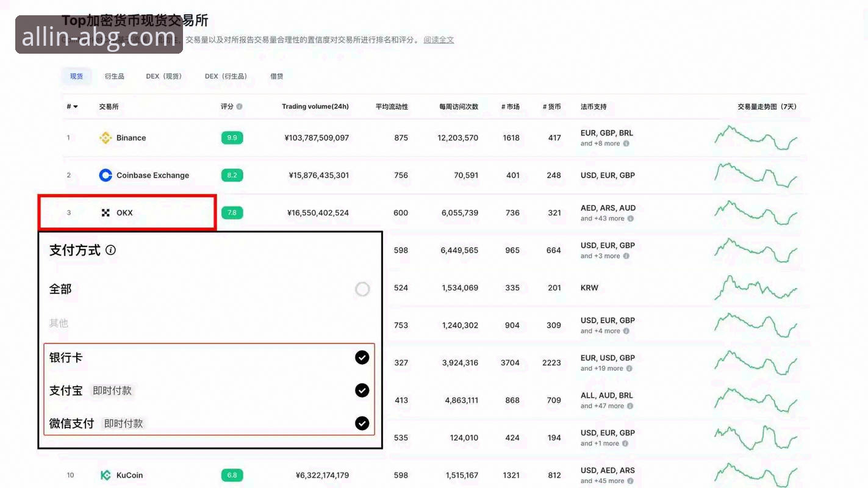Click the KRW fiat support text
The image size is (868, 488).
click(590, 288)
